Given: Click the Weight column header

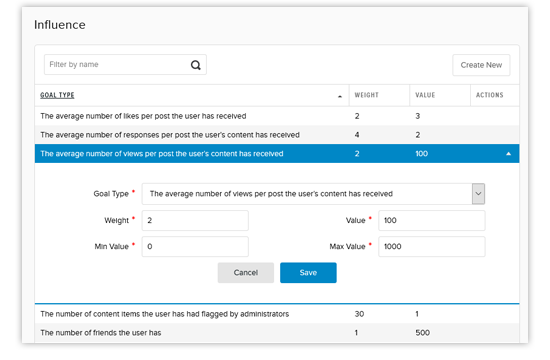Looking at the screenshot, I should point(366,95).
